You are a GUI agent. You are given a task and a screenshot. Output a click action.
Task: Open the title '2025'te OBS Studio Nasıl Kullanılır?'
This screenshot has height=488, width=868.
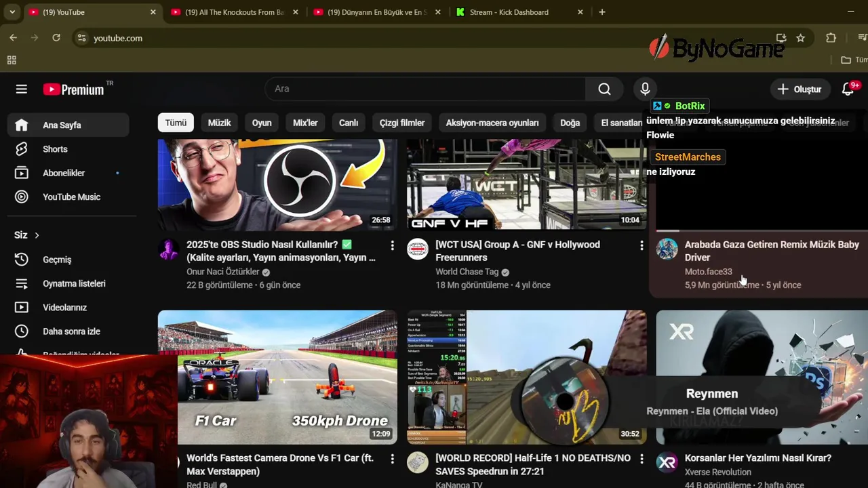(x=281, y=251)
